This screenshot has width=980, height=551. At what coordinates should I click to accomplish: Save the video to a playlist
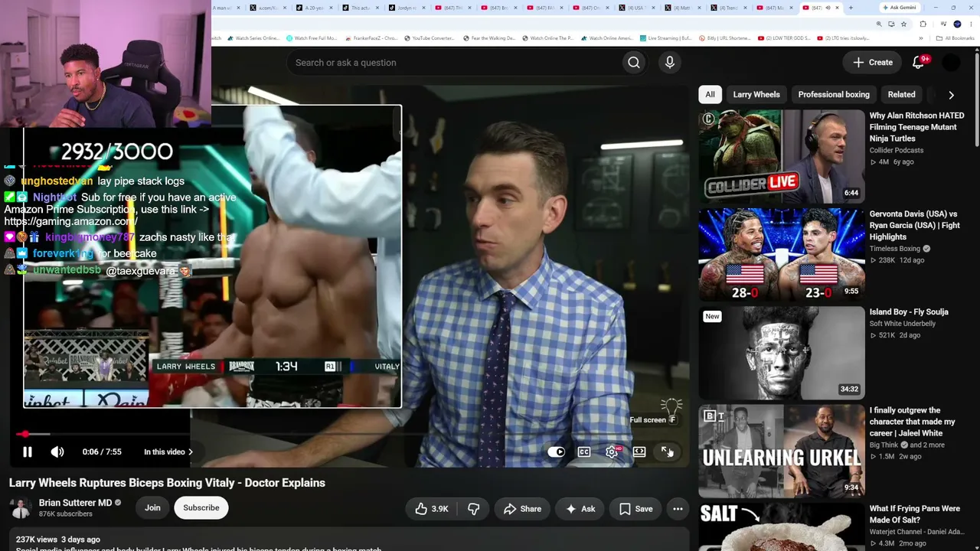click(635, 509)
